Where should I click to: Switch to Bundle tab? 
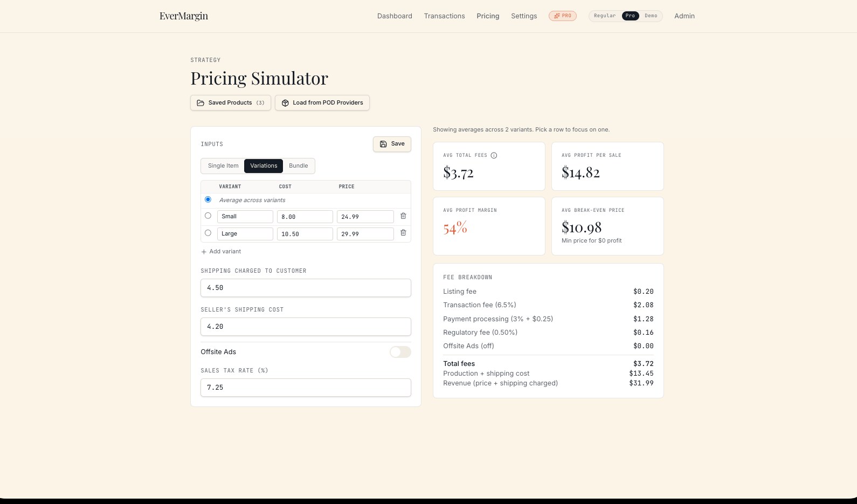[x=299, y=166]
